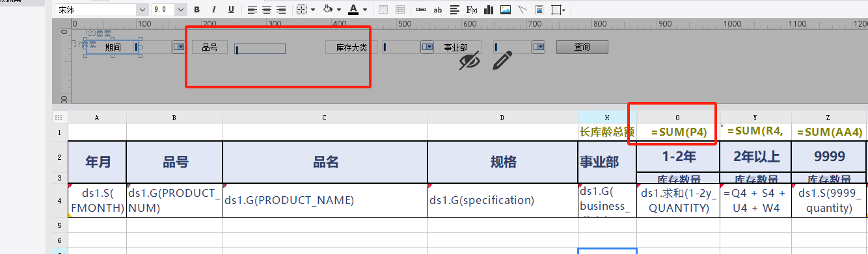
Task: Select cell with =SUM(P4) formula
Action: 678,132
